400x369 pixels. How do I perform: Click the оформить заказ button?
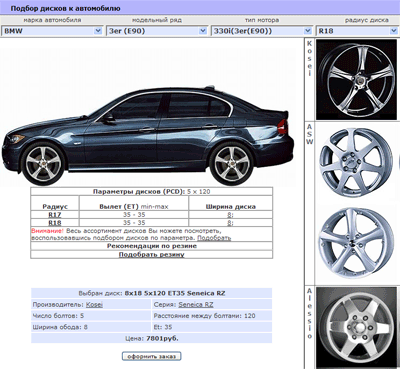point(152,356)
